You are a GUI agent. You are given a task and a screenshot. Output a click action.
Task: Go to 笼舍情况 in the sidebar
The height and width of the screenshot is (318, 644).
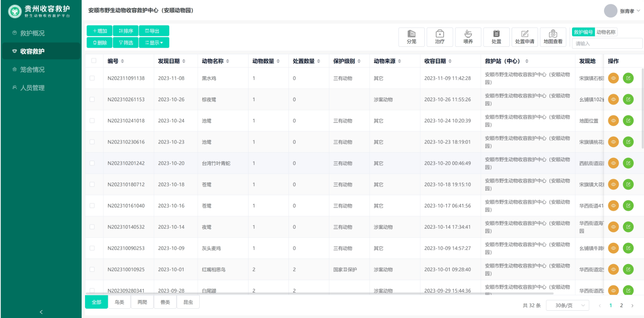tap(32, 69)
